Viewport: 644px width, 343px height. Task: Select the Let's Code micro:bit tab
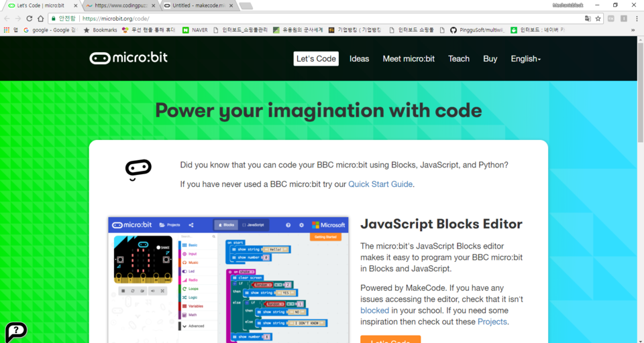coord(42,6)
